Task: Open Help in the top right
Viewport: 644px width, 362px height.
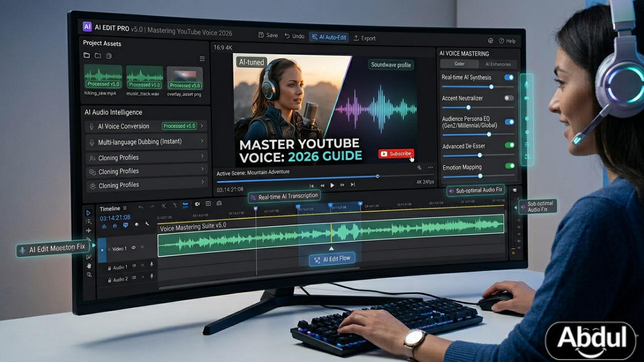Action: [x=507, y=41]
